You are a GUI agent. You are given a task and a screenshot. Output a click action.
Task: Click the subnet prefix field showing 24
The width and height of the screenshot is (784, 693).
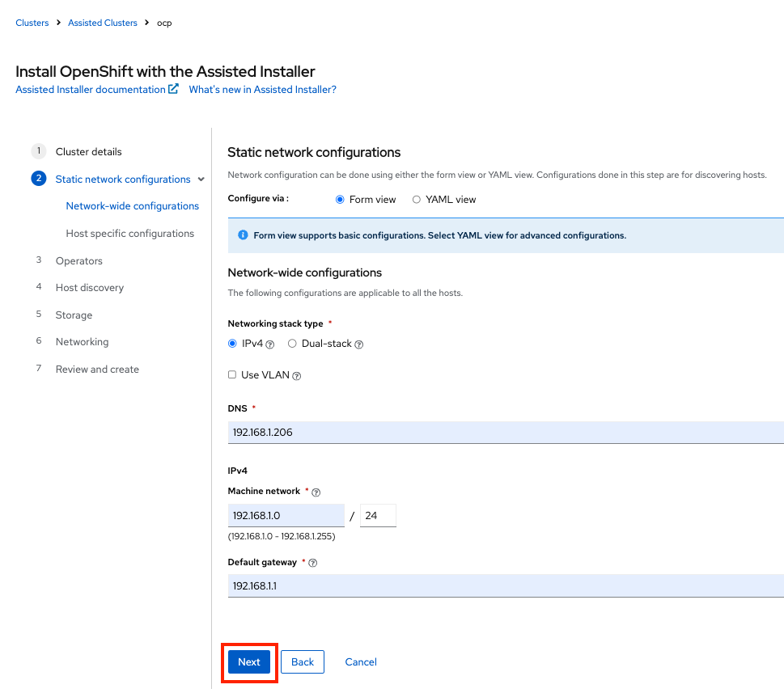[378, 515]
